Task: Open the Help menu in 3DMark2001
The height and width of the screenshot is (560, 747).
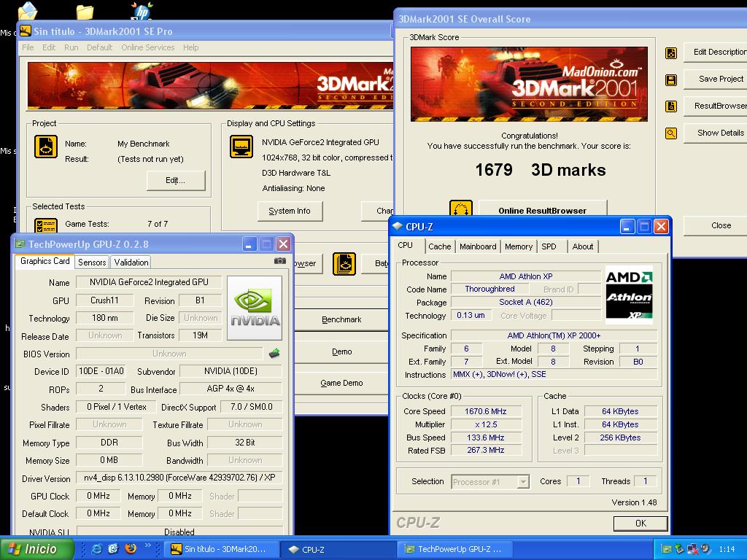Action: click(190, 47)
